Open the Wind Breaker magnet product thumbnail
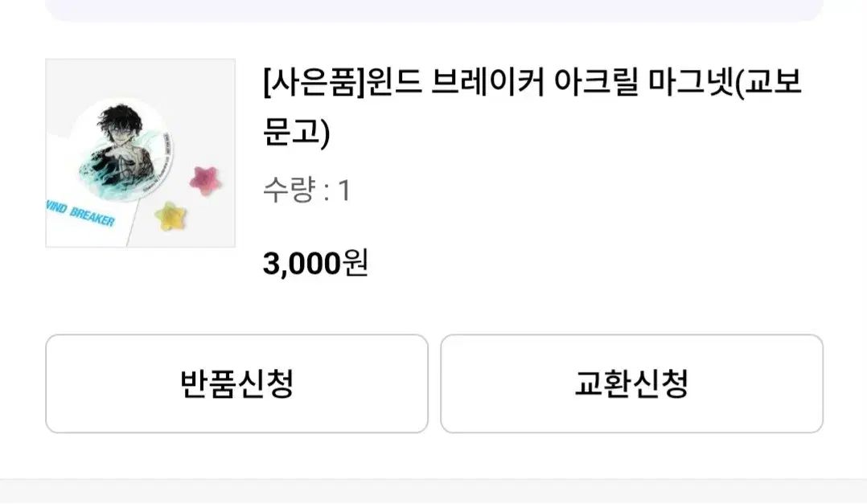 click(x=140, y=153)
